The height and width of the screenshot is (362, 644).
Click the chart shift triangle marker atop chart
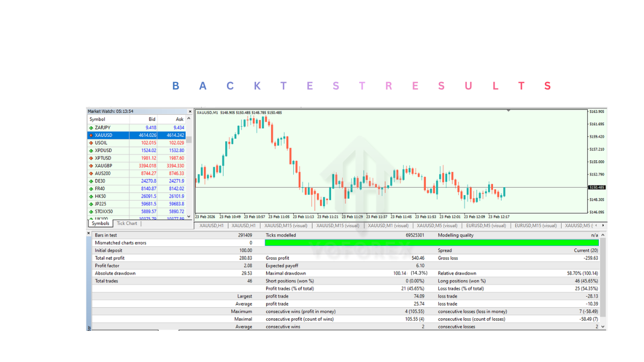509,110
